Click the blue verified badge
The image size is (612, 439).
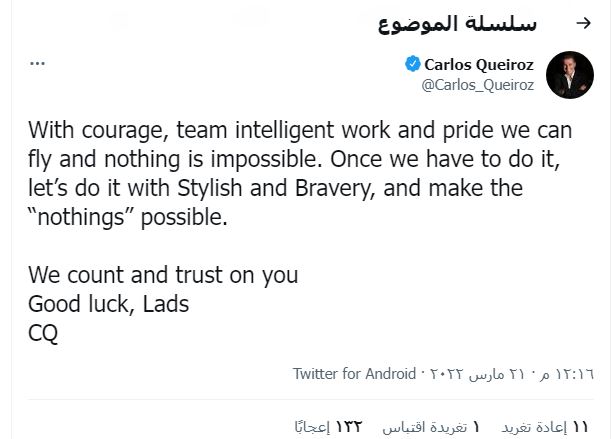[413, 64]
